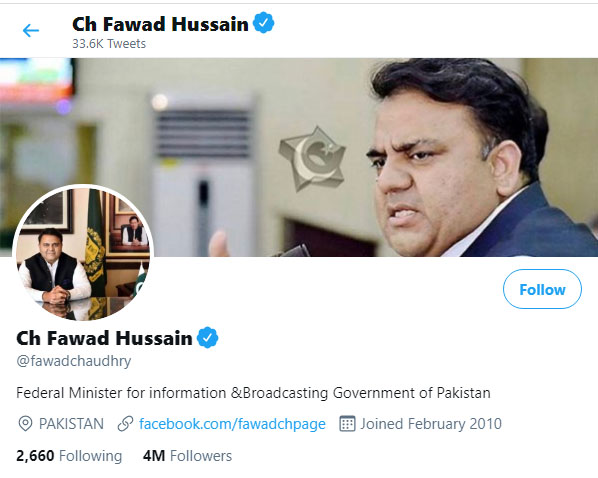Click the header title Ch Fawad Hussain
Viewport: 598px width, 478px height.
click(160, 24)
